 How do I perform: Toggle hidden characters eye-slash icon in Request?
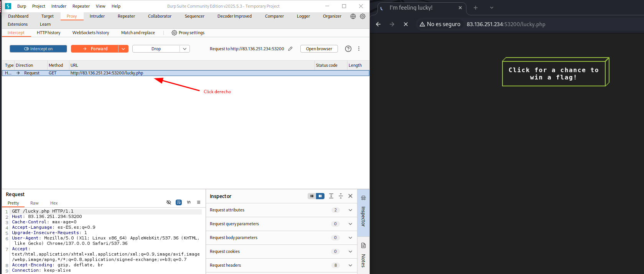(x=169, y=202)
